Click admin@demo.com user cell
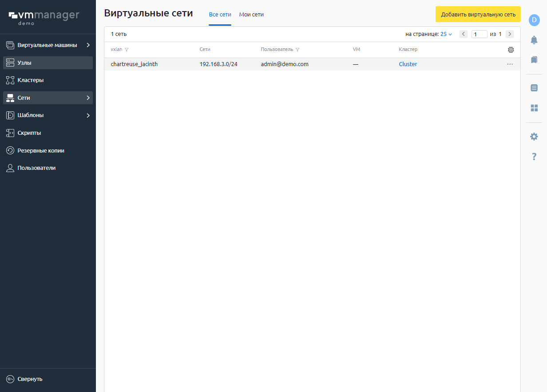Screen dimensions: 547x392 tap(285, 64)
